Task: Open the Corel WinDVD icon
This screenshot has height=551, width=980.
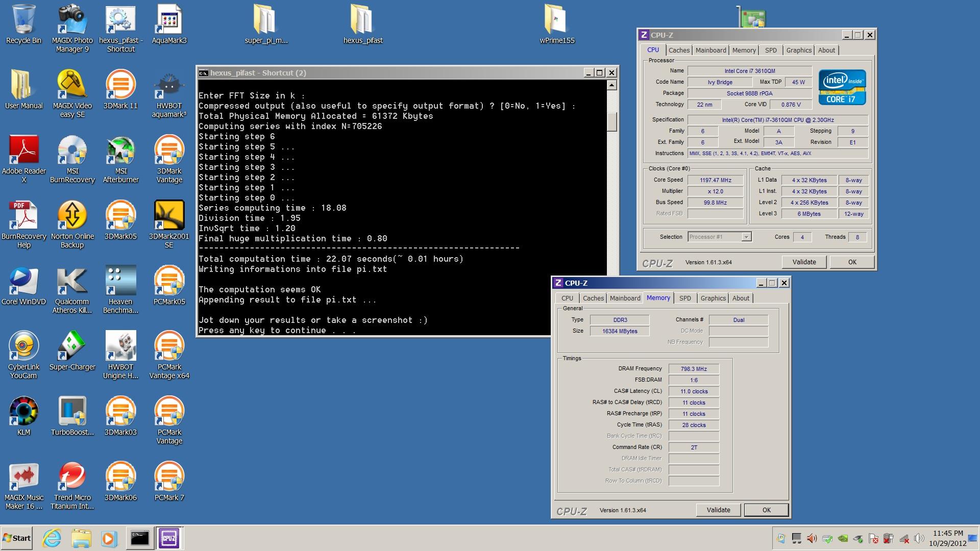Action: coord(23,286)
